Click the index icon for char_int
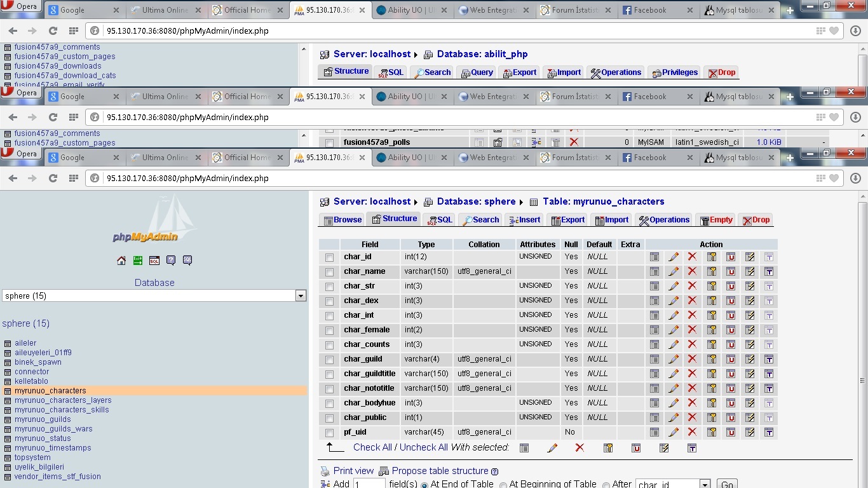The image size is (868, 488). coord(750,315)
